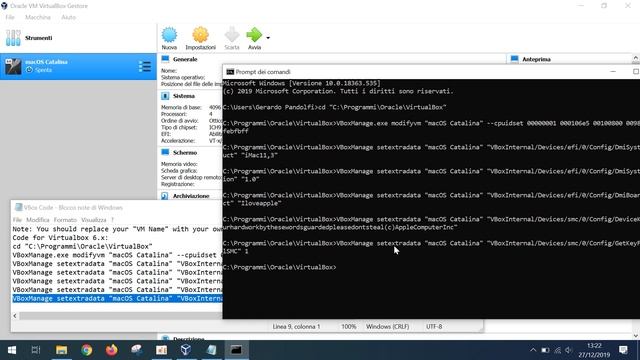
Task: Switch to Notepad taskbar icon
Action: click(211, 350)
